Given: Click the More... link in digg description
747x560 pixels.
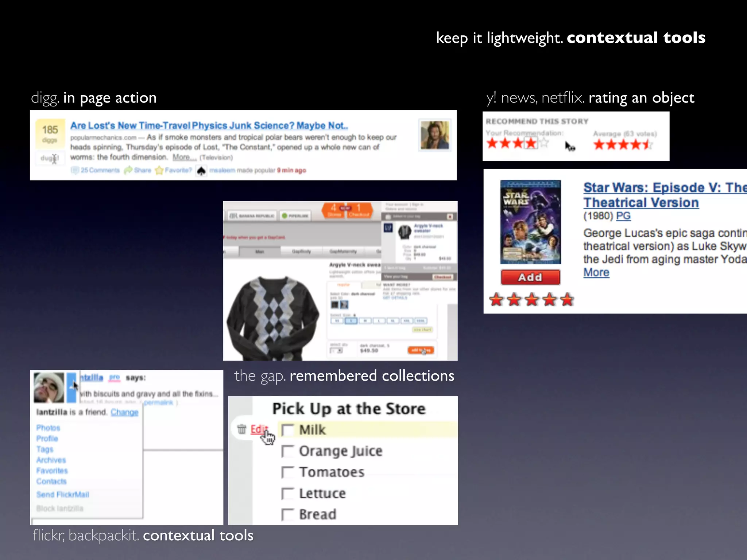Looking at the screenshot, I should [x=184, y=157].
